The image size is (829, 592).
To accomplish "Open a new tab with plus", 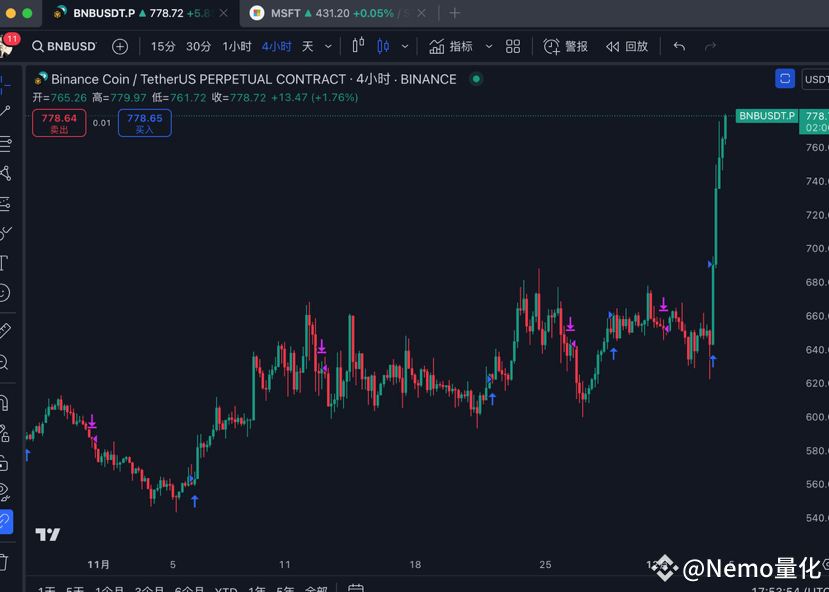I will (455, 13).
